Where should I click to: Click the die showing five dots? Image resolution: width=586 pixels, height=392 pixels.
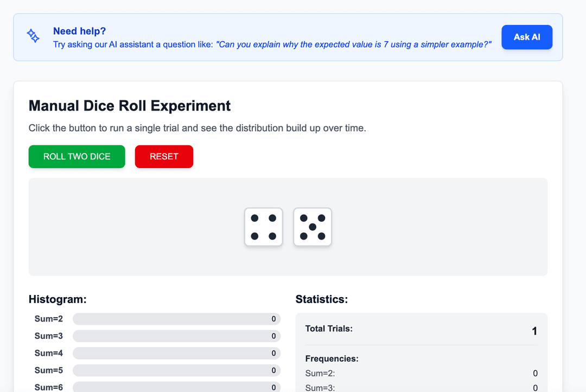[313, 227]
